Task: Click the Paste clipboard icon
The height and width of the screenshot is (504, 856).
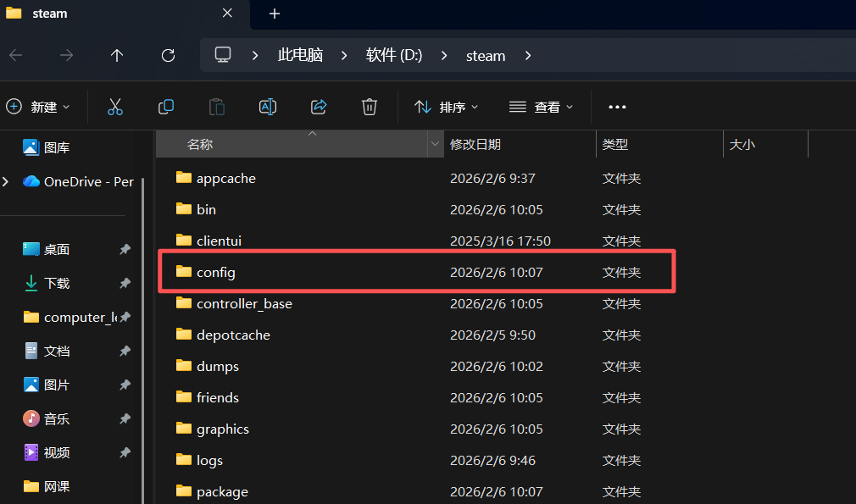Action: click(217, 107)
